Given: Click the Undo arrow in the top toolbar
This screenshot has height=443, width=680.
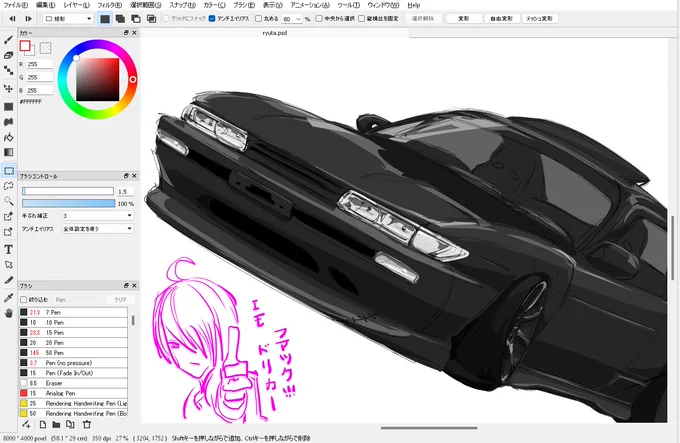Looking at the screenshot, I should 12,19.
